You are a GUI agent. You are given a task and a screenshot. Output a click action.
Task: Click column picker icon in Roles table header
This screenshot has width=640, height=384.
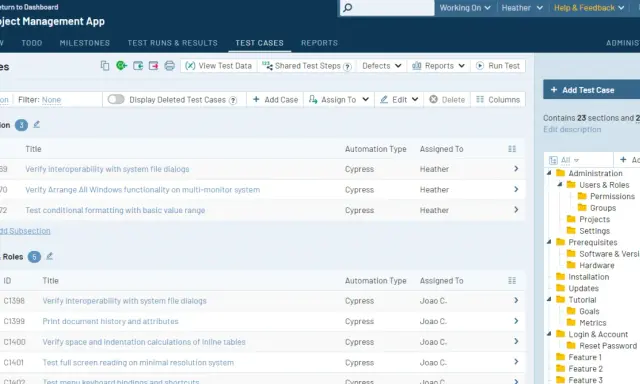coord(512,280)
